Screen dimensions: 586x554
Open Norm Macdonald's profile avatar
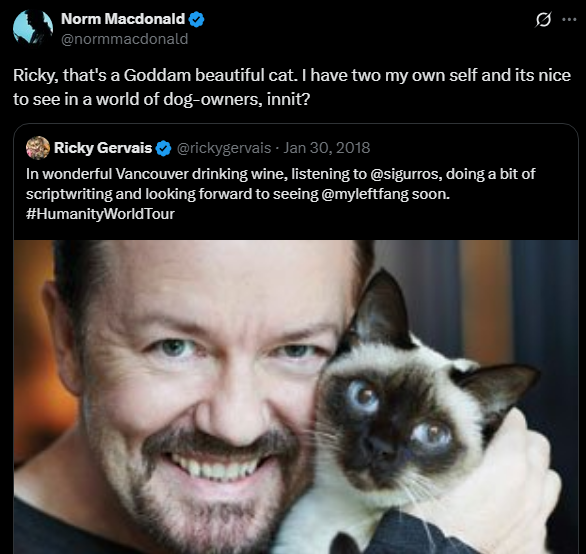[x=33, y=28]
